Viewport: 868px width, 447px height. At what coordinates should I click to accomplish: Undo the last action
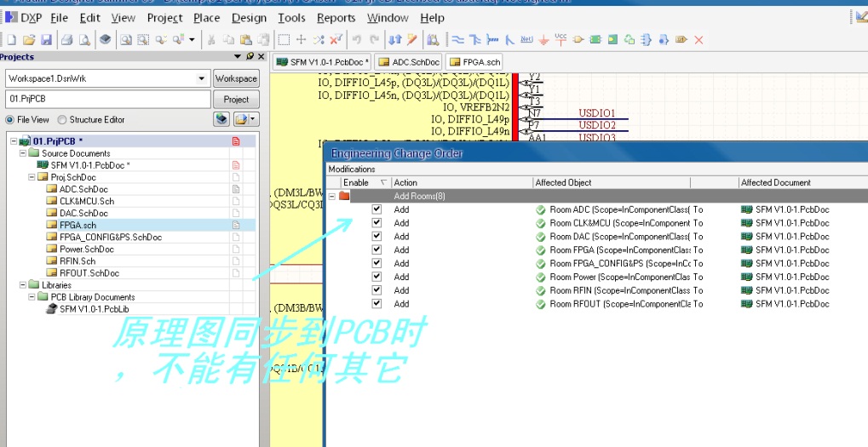(x=357, y=40)
